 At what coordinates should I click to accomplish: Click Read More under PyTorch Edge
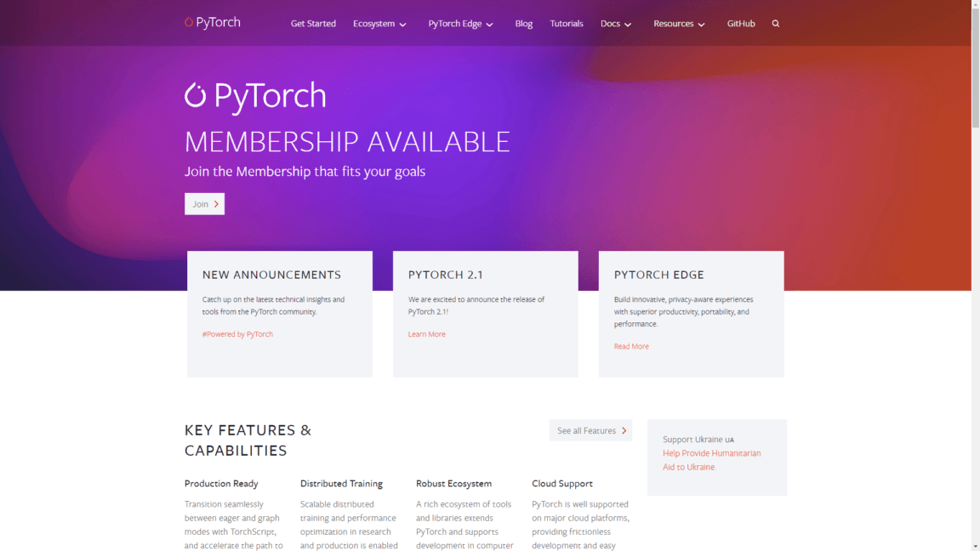631,346
